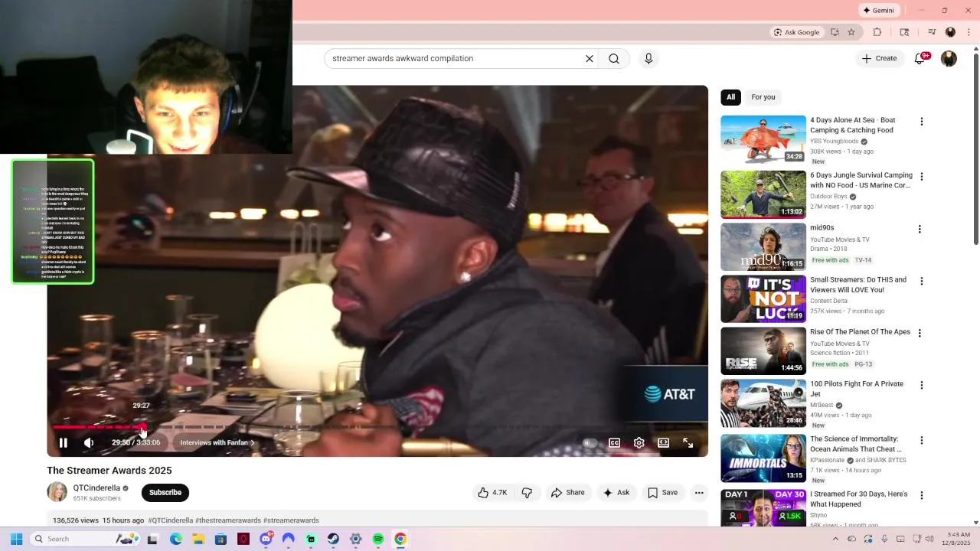Open YouTube notifications bell
The width and height of the screenshot is (980, 551).
coord(920,58)
